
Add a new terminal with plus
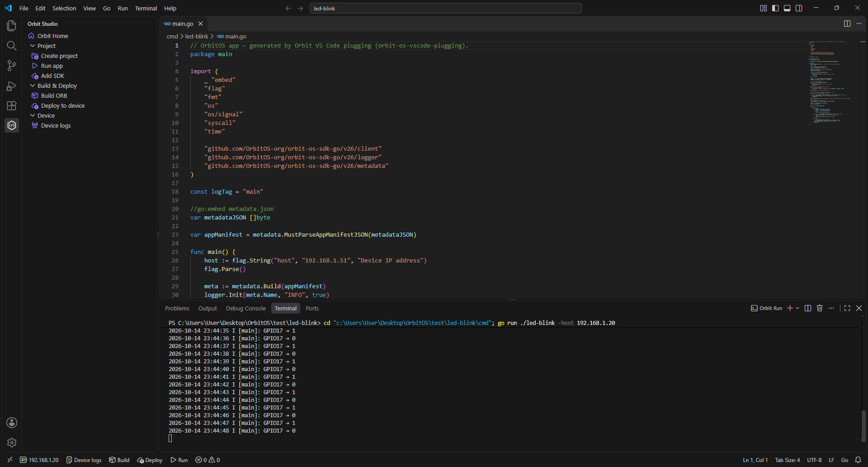tap(790, 308)
